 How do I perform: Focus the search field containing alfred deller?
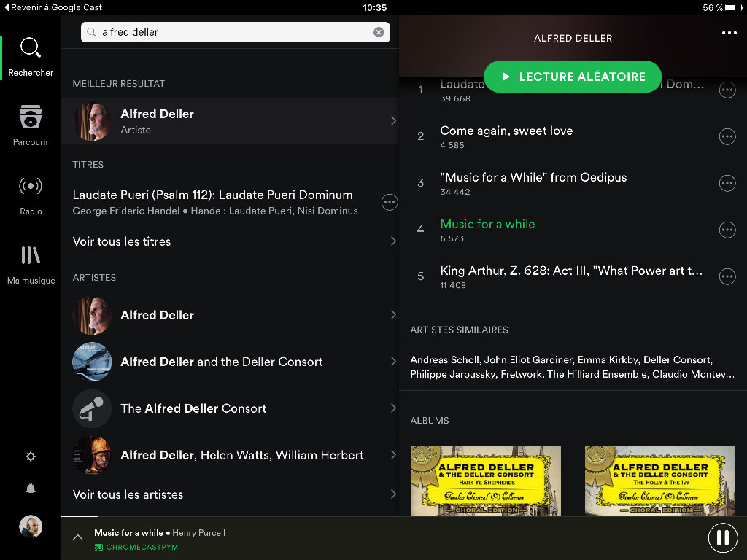[x=236, y=32]
